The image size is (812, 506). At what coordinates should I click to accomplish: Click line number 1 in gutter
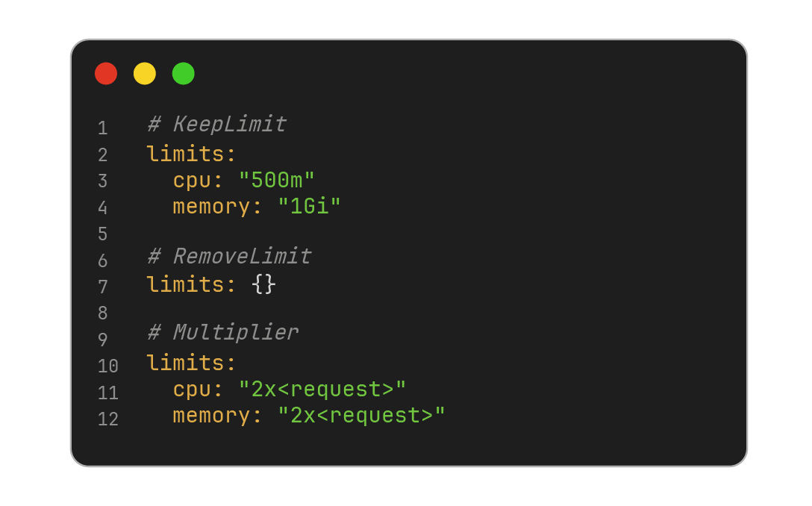(102, 128)
